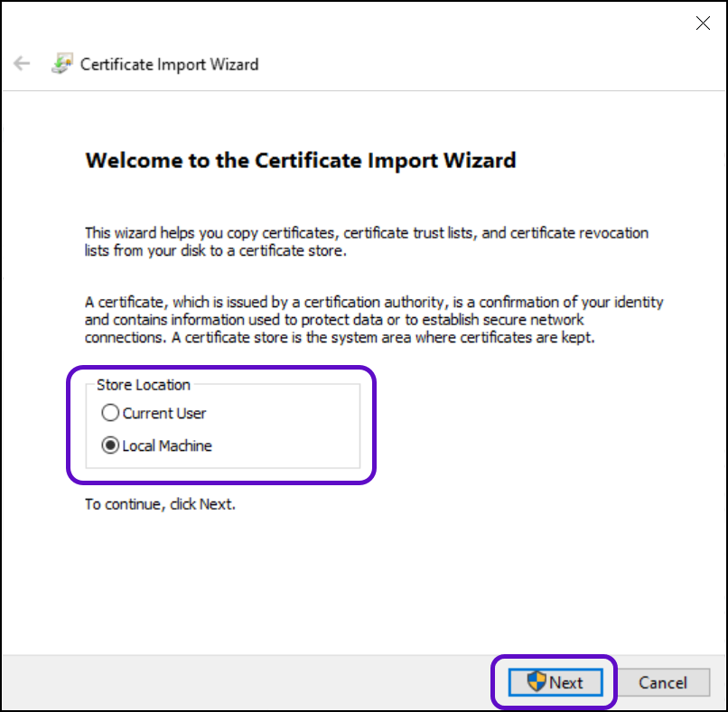Click the "Certificate Import Wizard" header title text
Viewport: 728px width, 712px height.
pyautogui.click(x=169, y=64)
